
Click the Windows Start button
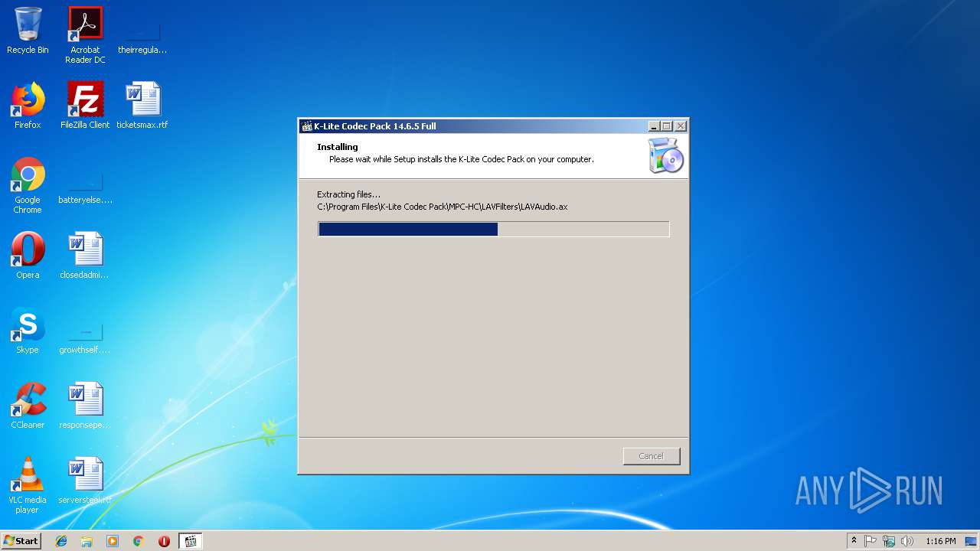click(21, 540)
